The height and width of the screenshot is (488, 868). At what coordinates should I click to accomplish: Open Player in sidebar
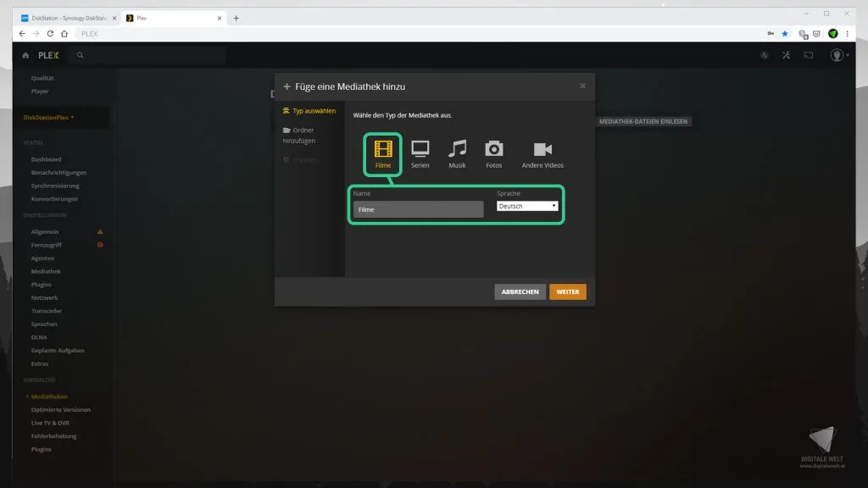click(x=40, y=91)
